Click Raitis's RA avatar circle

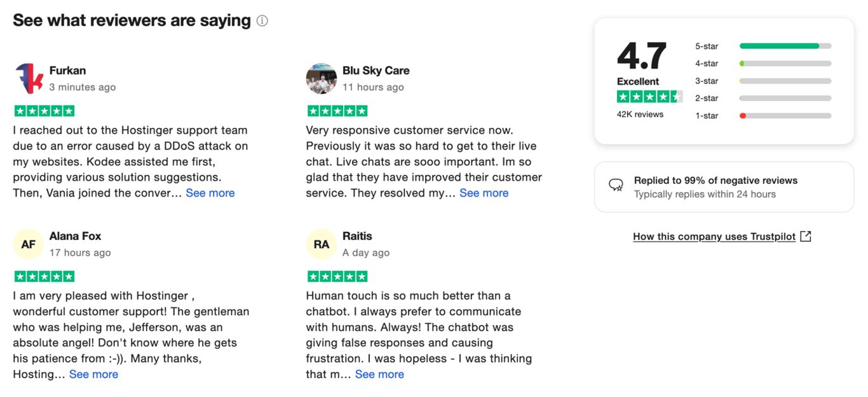tap(321, 244)
